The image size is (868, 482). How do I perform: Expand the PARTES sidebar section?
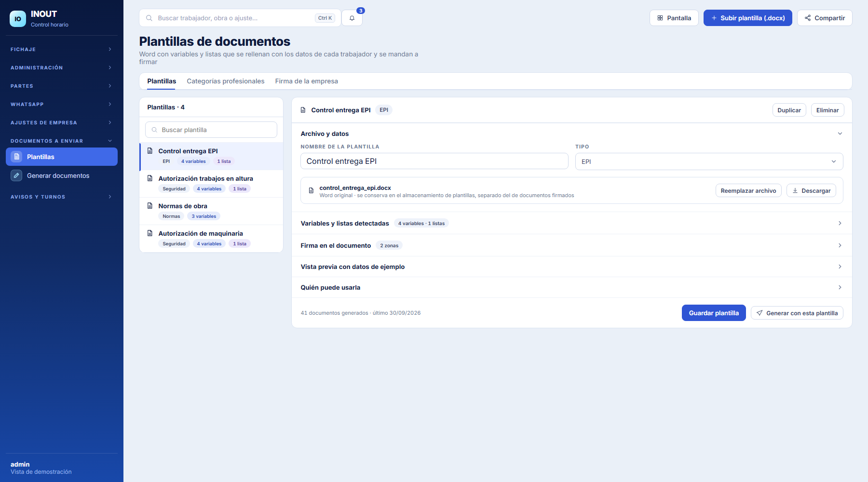[x=62, y=86]
